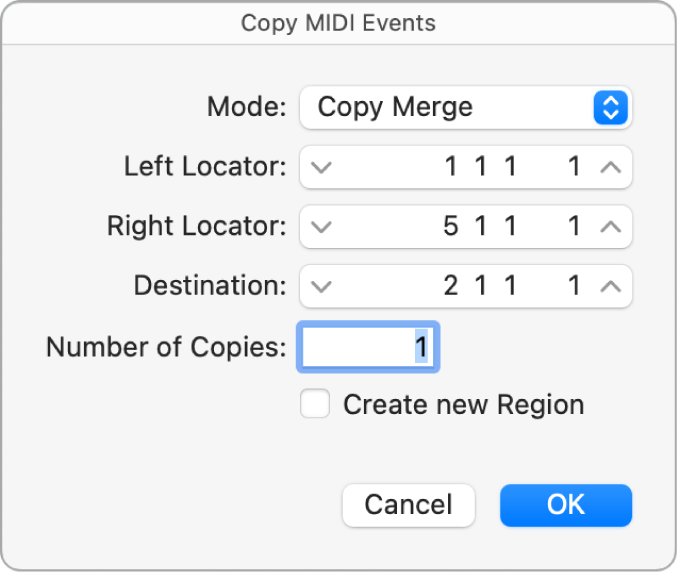The height and width of the screenshot is (572, 678).
Task: Open the Mode pop-up menu
Action: (x=610, y=108)
